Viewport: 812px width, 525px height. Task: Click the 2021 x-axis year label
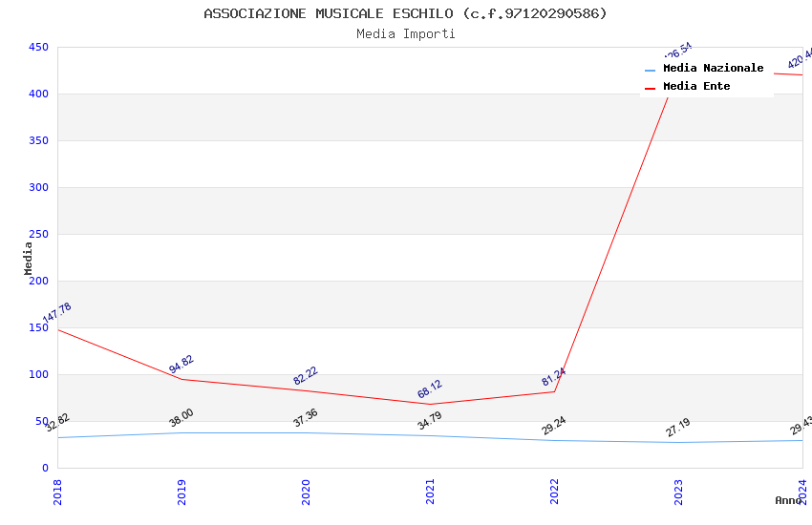pos(430,492)
